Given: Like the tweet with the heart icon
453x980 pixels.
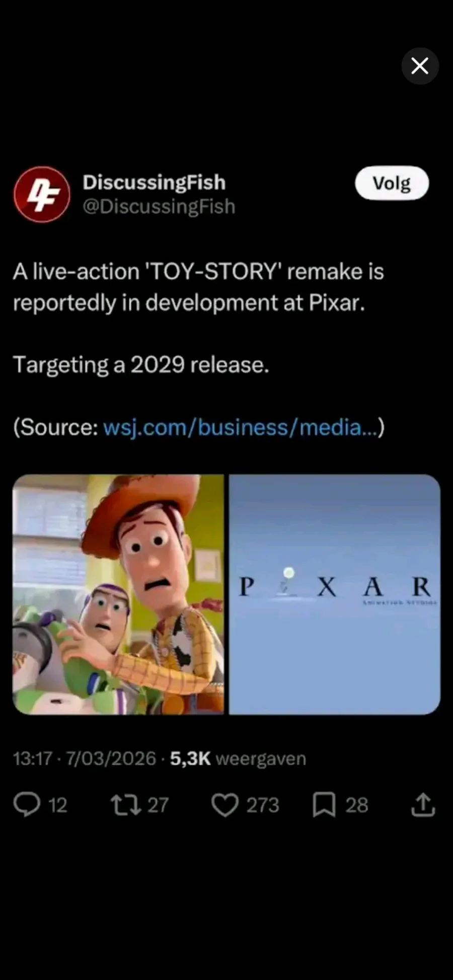Looking at the screenshot, I should coord(224,805).
